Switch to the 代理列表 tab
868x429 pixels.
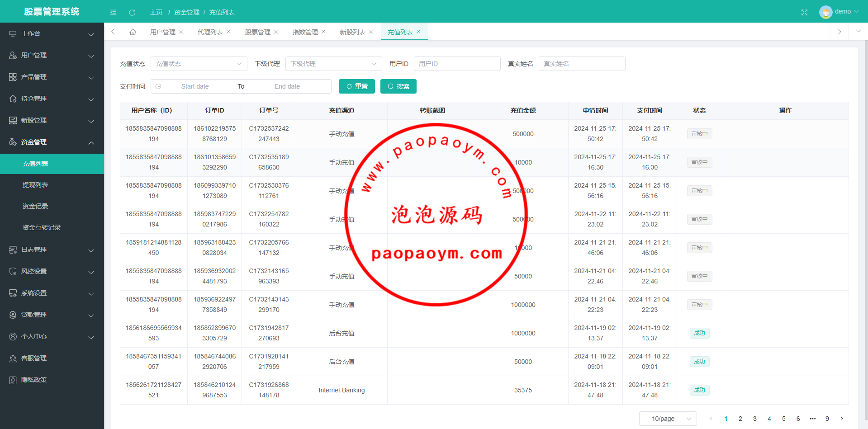click(x=210, y=32)
